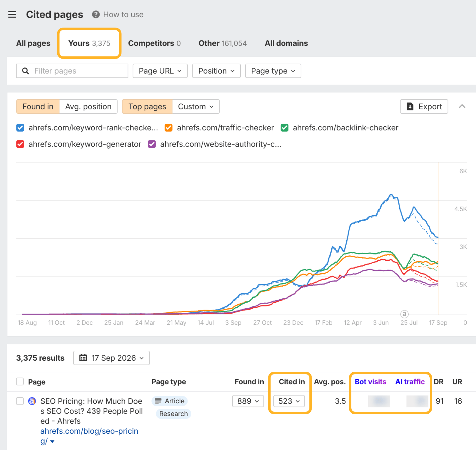Sort by Bot visits column
The height and width of the screenshot is (450, 476).
[370, 381]
